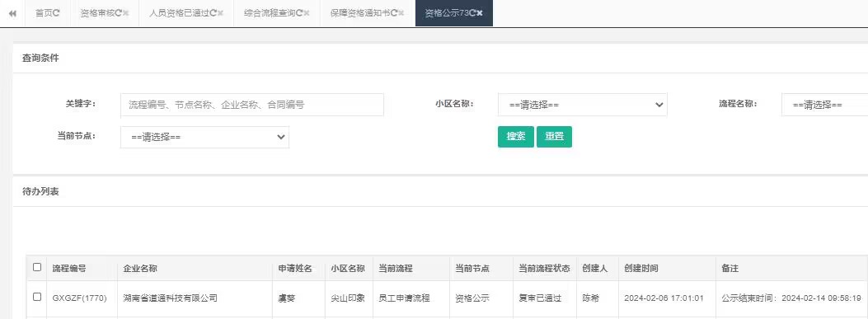The width and height of the screenshot is (868, 319).
Task: Refresh the 首页 tab with its reload icon
Action: tap(56, 13)
